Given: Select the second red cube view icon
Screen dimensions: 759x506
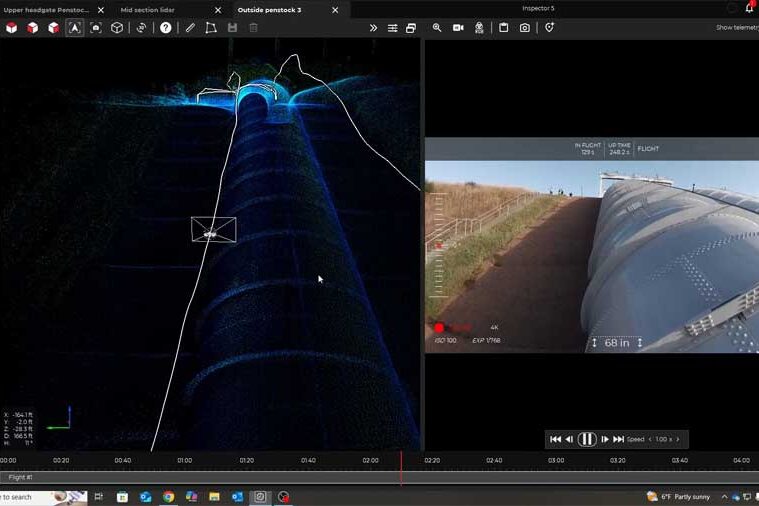Looking at the screenshot, I should pyautogui.click(x=32, y=28).
